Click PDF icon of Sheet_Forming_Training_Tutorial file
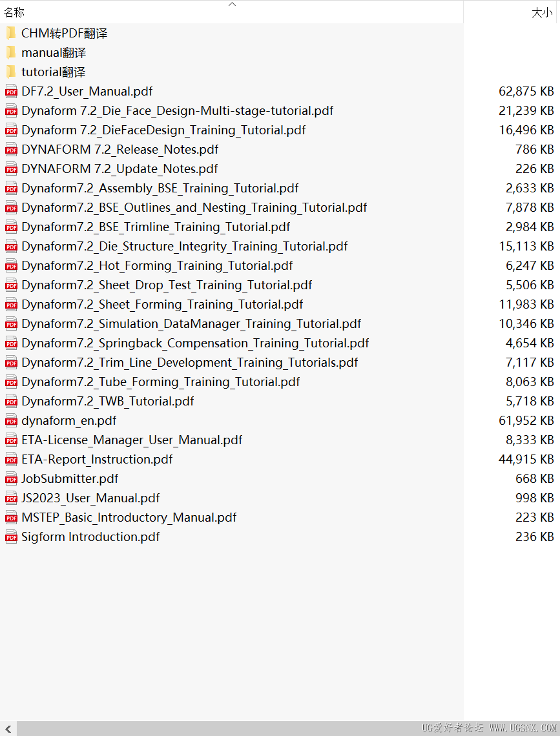The image size is (560, 736). tap(11, 305)
